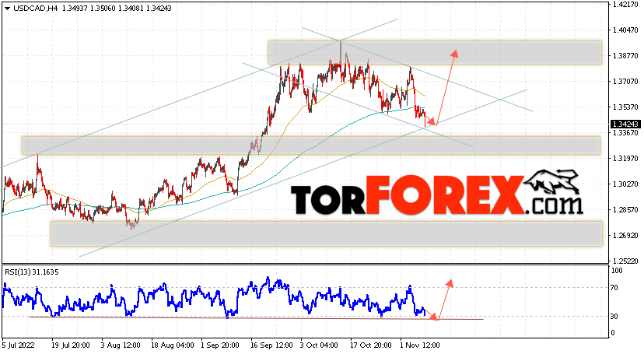Screen dimensions: 644x354
Task: Select the RSI(13) 31.1635 indicator label
Action: 32,272
